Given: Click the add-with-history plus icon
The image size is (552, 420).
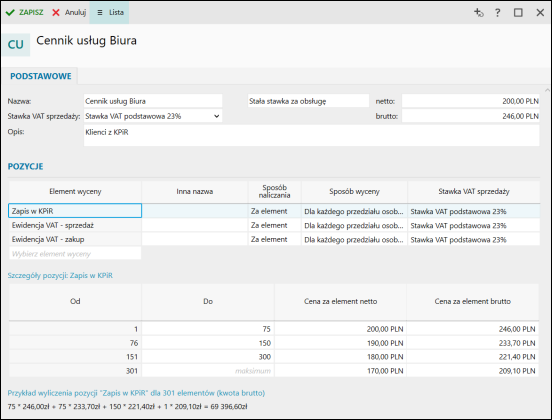Looking at the screenshot, I should click(478, 12).
